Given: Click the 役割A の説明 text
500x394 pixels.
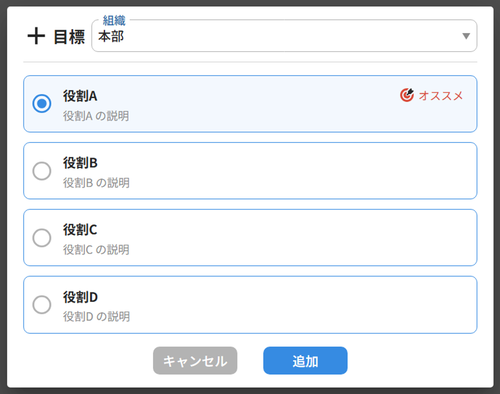Looking at the screenshot, I should [96, 116].
